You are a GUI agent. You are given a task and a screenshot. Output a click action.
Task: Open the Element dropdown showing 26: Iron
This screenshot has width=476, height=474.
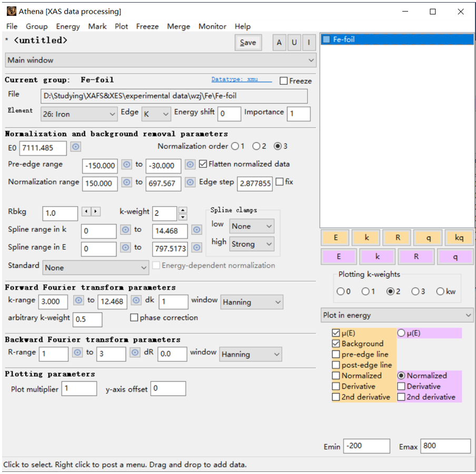78,114
